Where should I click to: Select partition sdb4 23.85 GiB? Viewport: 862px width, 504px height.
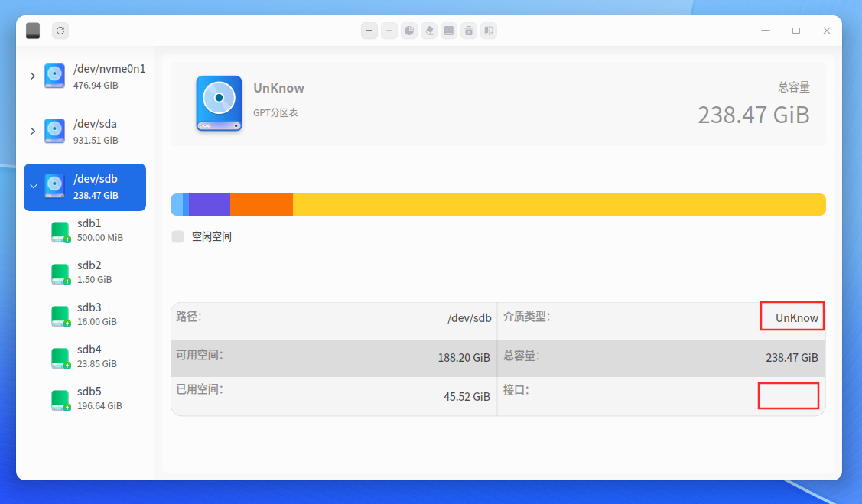point(85,356)
